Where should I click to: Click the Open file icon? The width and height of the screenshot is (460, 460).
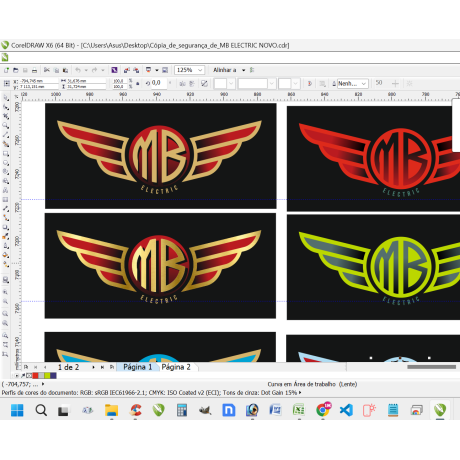(x=16, y=70)
